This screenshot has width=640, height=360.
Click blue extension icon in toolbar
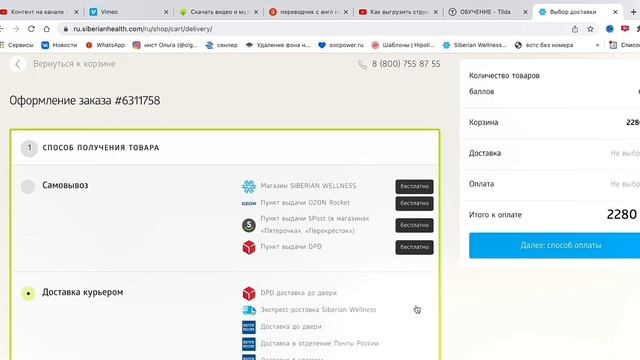pos(609,29)
